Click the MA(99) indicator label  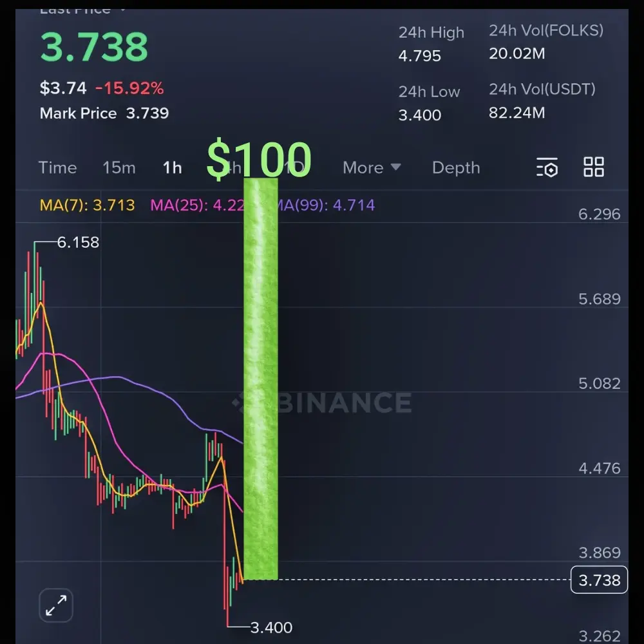point(327,205)
